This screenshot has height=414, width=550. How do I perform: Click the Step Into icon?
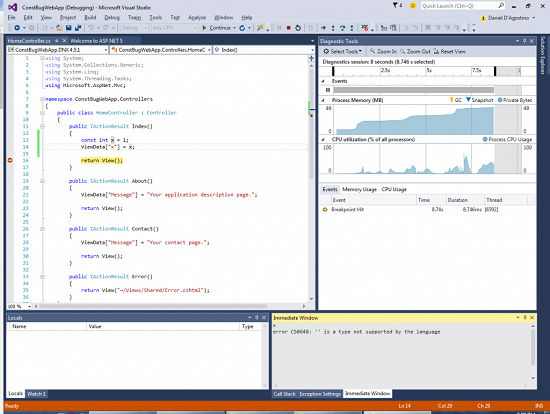click(333, 28)
